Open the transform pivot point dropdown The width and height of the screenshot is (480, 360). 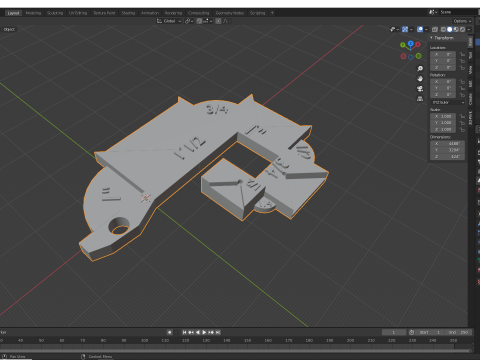189,21
